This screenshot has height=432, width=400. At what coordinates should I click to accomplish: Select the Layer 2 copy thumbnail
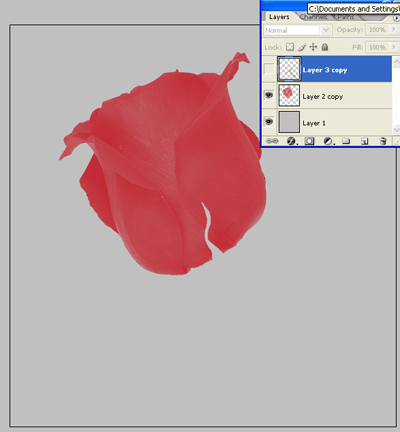[x=289, y=96]
